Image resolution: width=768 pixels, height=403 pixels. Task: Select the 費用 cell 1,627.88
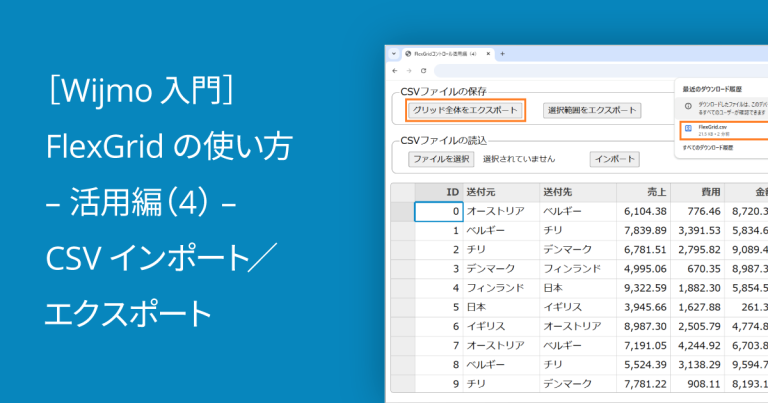point(697,307)
